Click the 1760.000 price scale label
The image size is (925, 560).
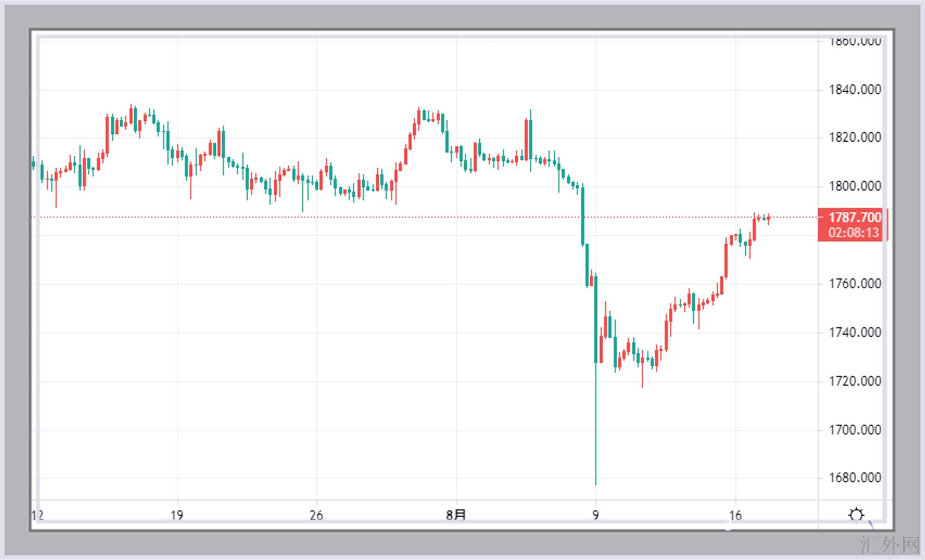[854, 284]
